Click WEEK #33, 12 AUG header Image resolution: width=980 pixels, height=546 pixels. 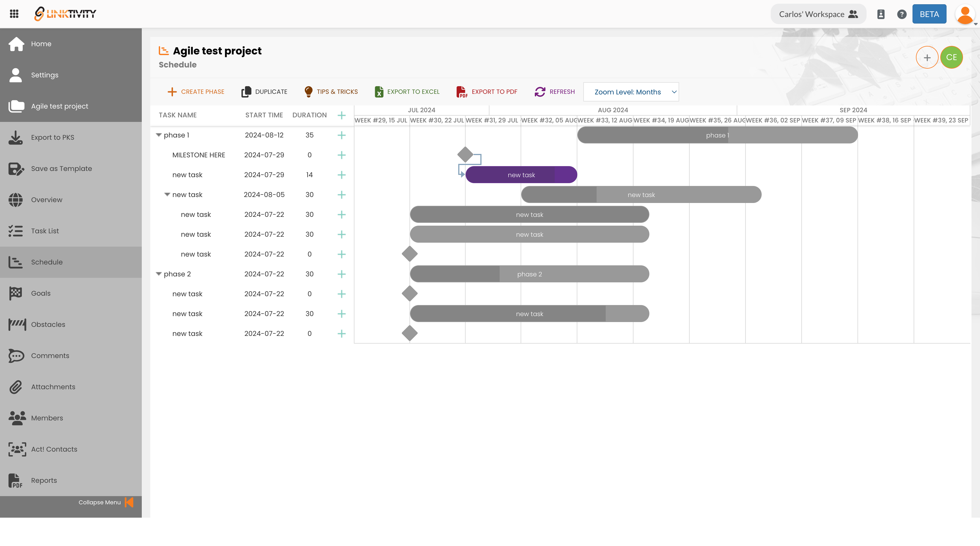coord(605,120)
